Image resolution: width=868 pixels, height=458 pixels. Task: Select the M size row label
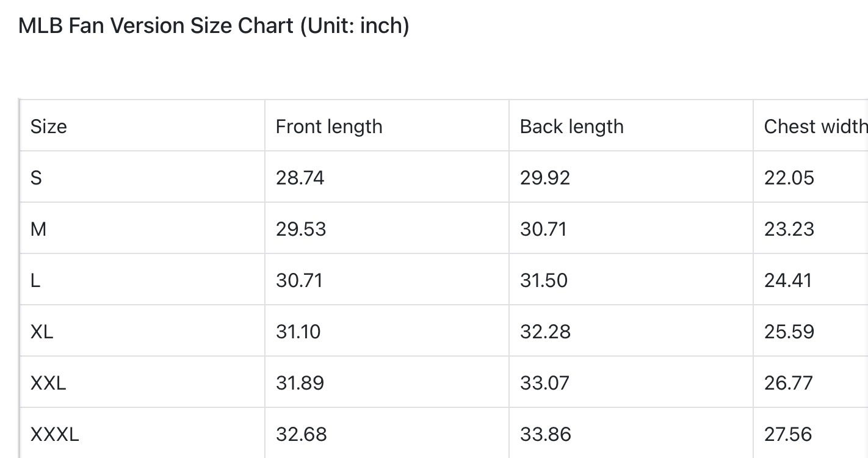(38, 229)
